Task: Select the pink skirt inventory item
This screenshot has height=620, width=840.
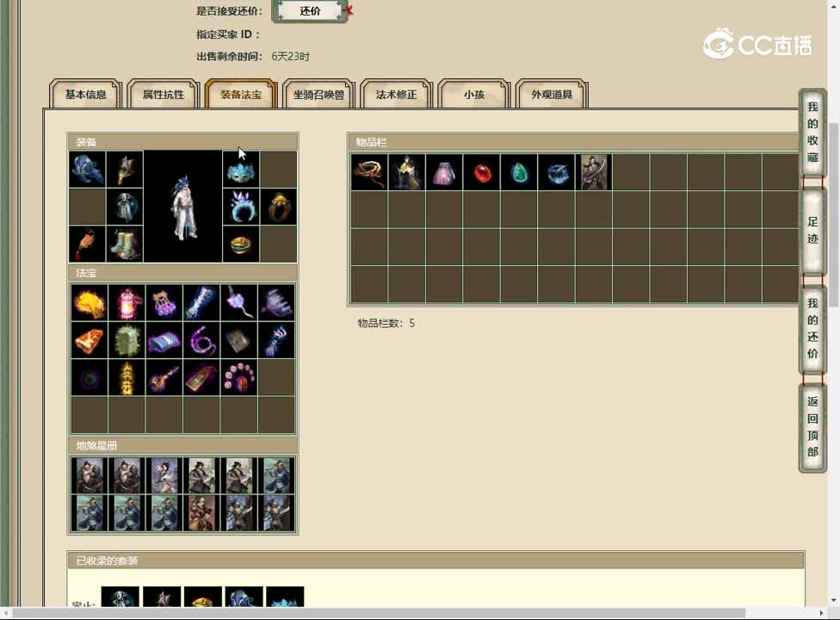Action: point(444,172)
